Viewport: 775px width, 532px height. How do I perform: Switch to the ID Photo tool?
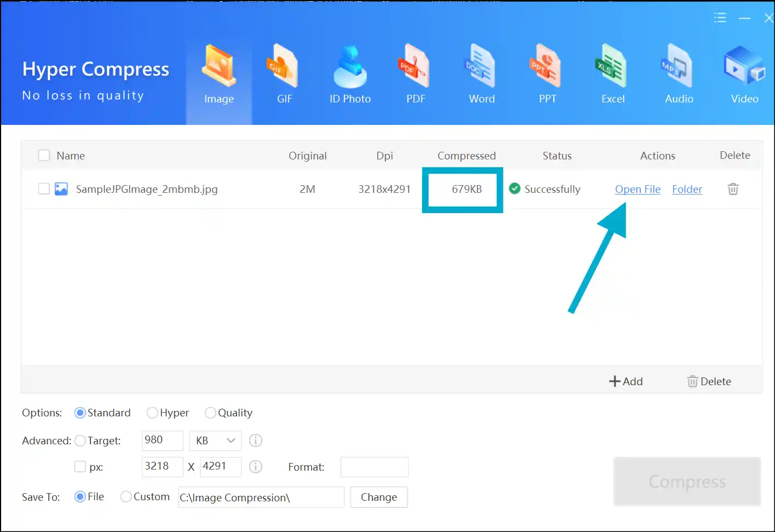pos(350,75)
